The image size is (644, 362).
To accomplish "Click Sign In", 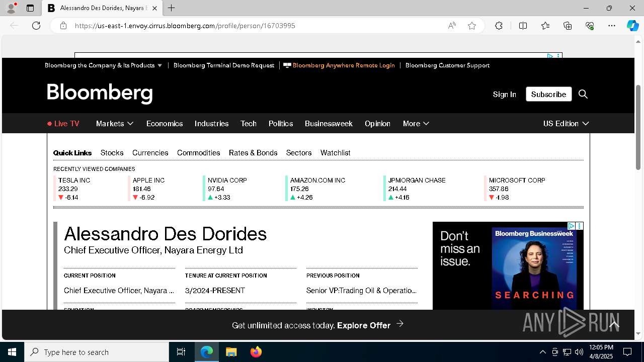I will pyautogui.click(x=504, y=94).
